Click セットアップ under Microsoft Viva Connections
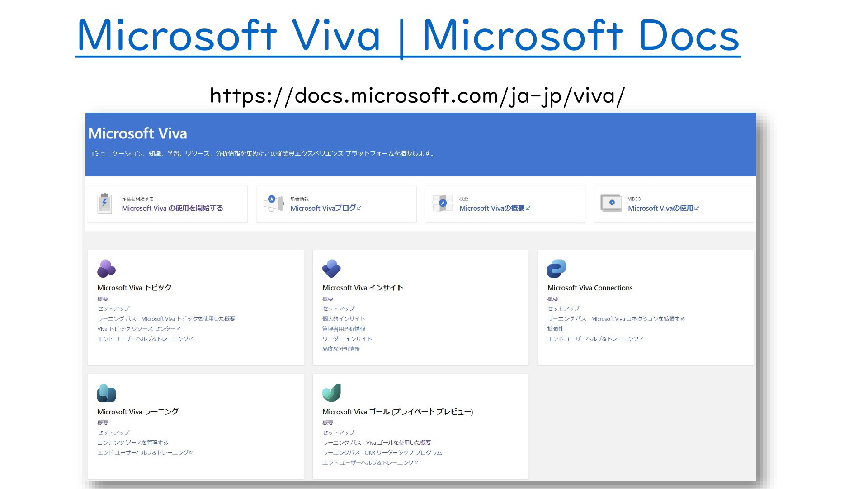Viewport: 868px width, 489px height. [x=563, y=309]
